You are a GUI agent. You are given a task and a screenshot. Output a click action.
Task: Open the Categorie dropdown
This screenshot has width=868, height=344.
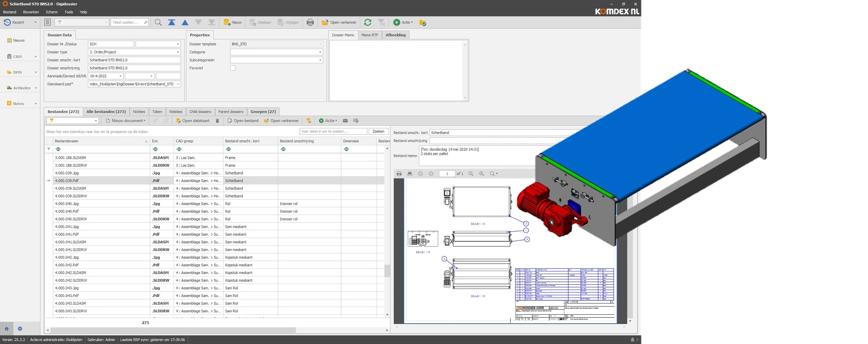(x=320, y=52)
